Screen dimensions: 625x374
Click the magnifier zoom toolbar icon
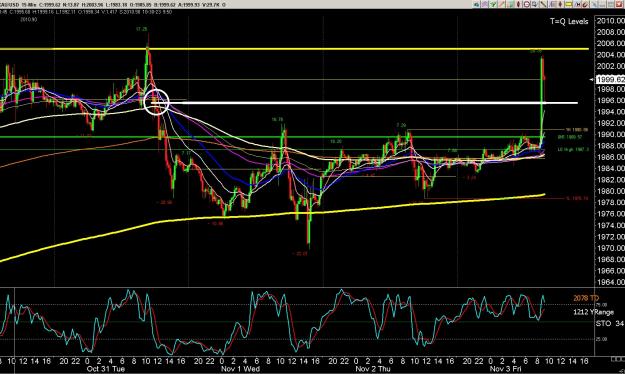[535, 4]
